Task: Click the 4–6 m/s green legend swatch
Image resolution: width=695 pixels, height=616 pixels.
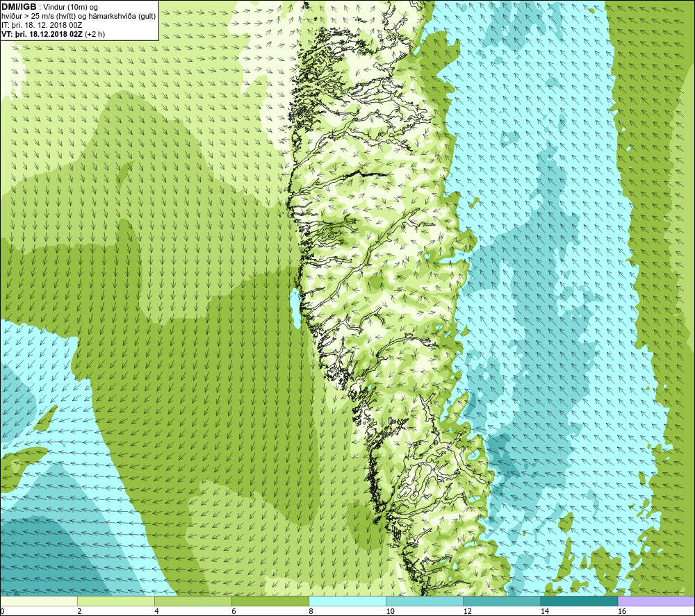Action: pyautogui.click(x=193, y=601)
